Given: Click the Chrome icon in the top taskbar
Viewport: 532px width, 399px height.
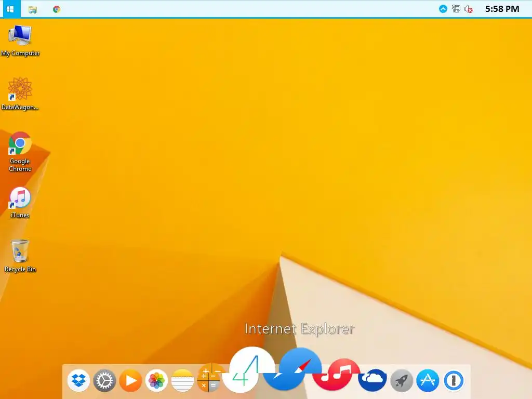Looking at the screenshot, I should [x=57, y=9].
